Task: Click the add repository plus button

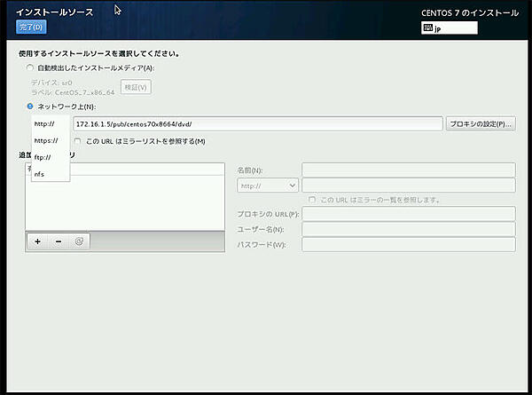Action: [37, 241]
